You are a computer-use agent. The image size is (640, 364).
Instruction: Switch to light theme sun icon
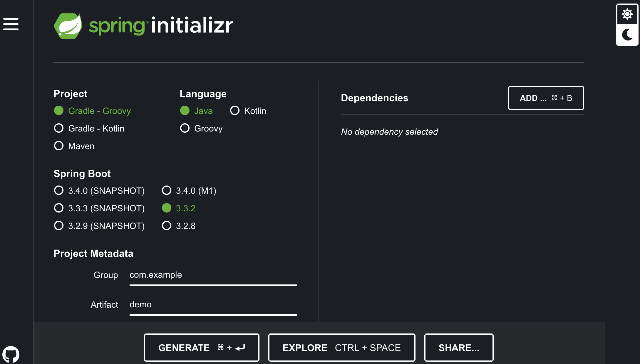coord(627,14)
